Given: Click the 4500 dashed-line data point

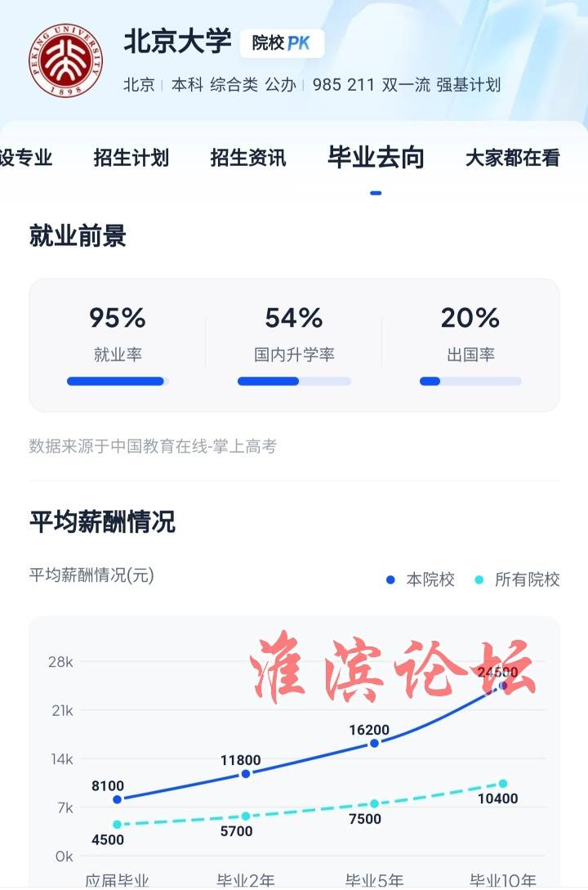Looking at the screenshot, I should click(118, 824).
